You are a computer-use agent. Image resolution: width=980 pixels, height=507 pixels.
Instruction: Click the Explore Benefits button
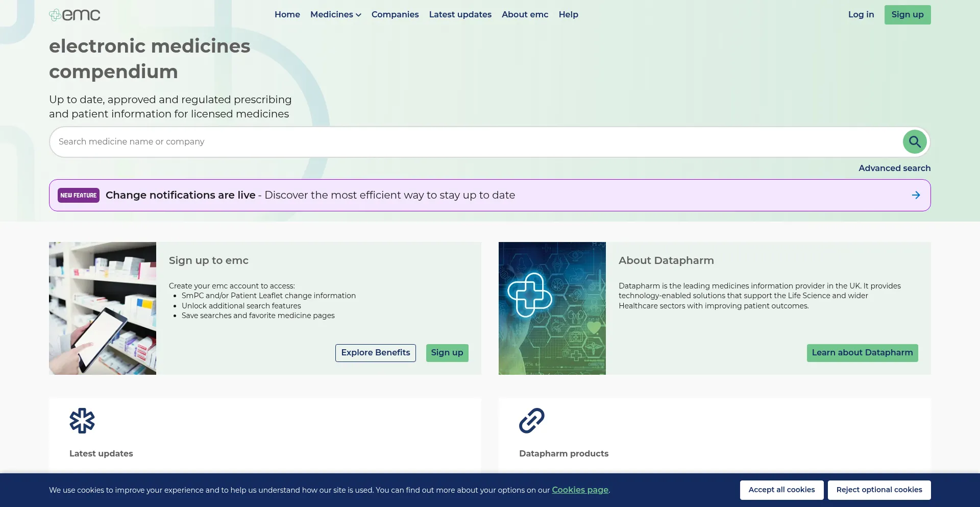click(x=376, y=353)
